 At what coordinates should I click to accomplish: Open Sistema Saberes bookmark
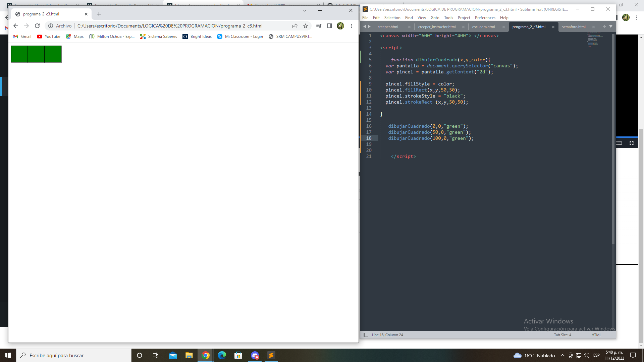point(159,37)
